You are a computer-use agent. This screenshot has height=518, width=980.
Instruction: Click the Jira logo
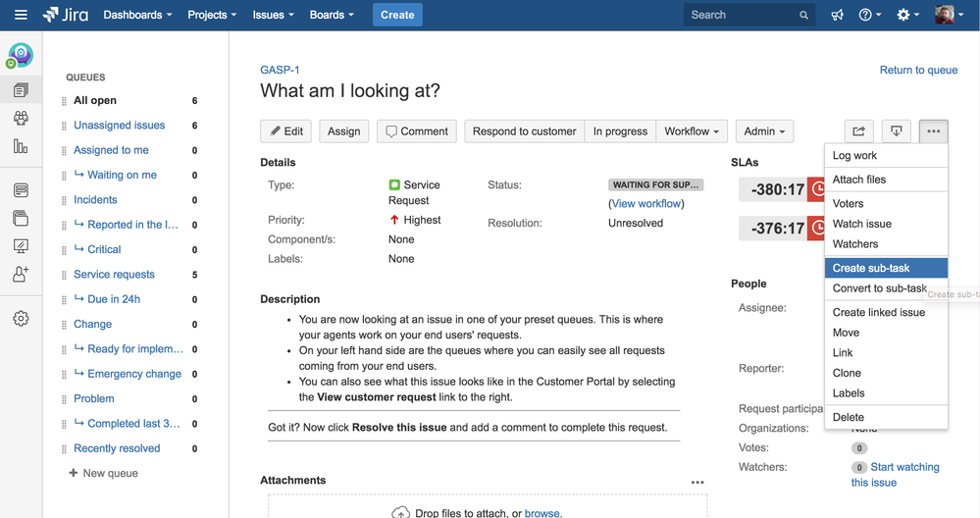[x=66, y=15]
